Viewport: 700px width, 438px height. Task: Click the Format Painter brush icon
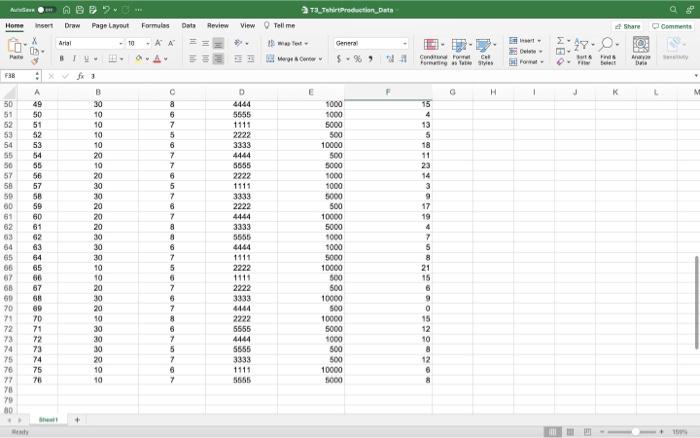click(34, 61)
